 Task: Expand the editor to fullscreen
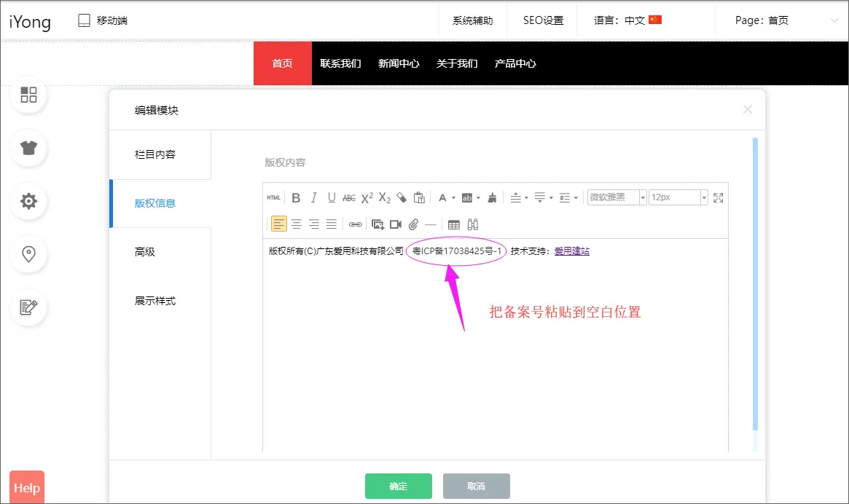coord(718,197)
